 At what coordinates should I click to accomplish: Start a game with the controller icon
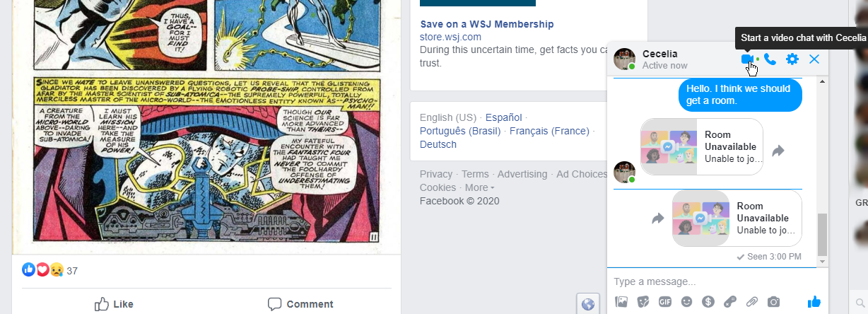(730, 301)
